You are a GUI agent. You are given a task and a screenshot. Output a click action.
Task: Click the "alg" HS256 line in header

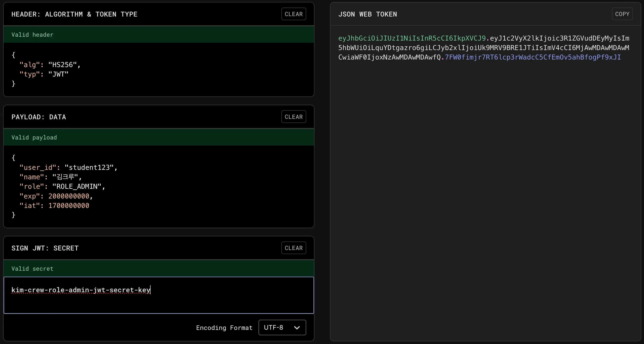[x=50, y=65]
